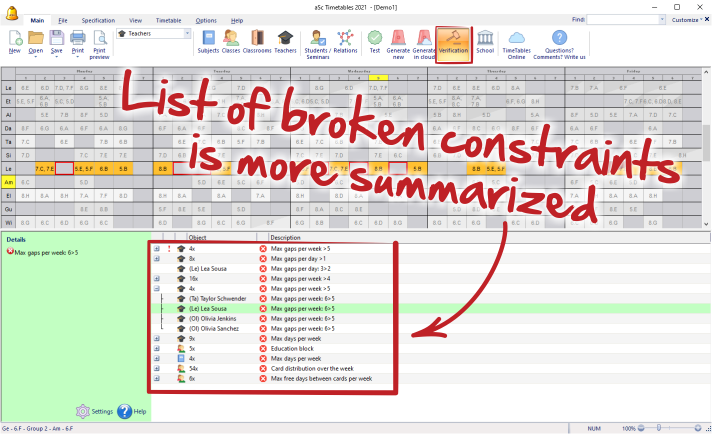This screenshot has height=434, width=712.
Task: Open the Subjects list
Action: click(x=208, y=42)
